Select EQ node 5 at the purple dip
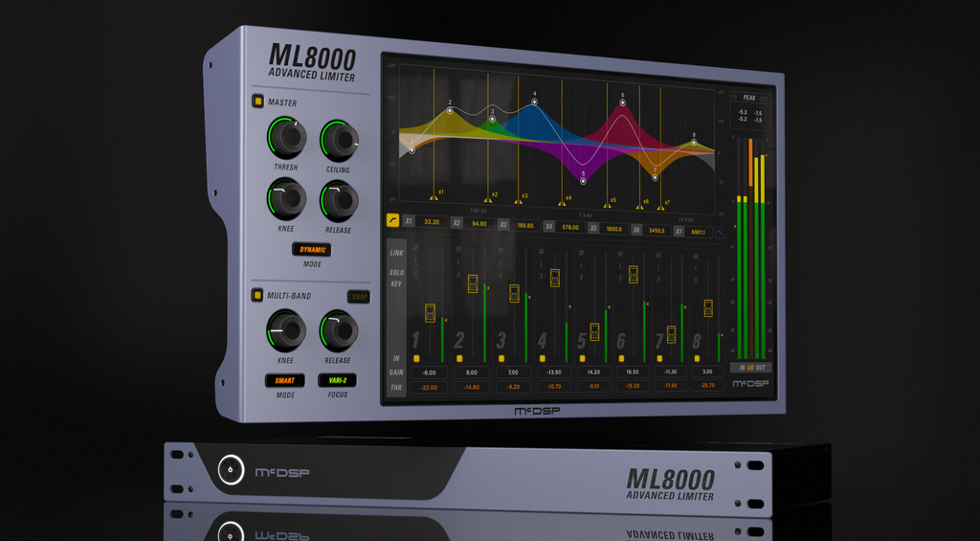 [583, 181]
